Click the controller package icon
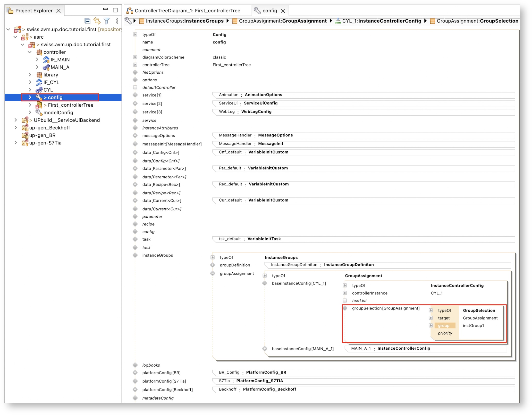This screenshot has height=415, width=532. [x=39, y=52]
